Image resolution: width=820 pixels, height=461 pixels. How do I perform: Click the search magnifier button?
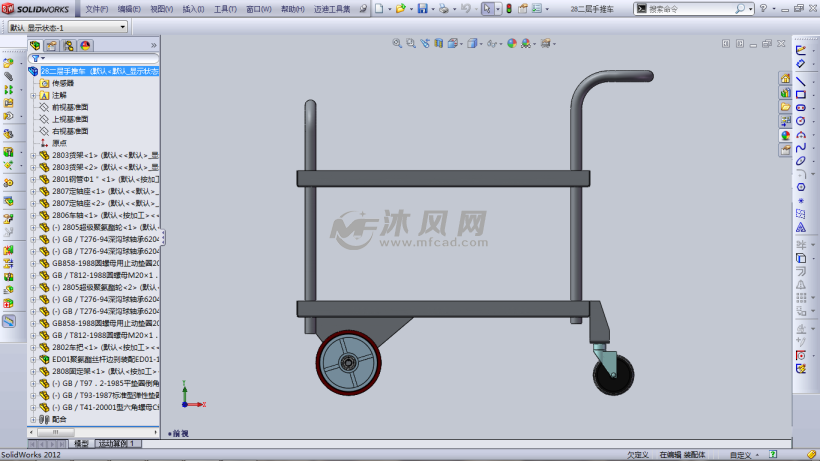739,9
